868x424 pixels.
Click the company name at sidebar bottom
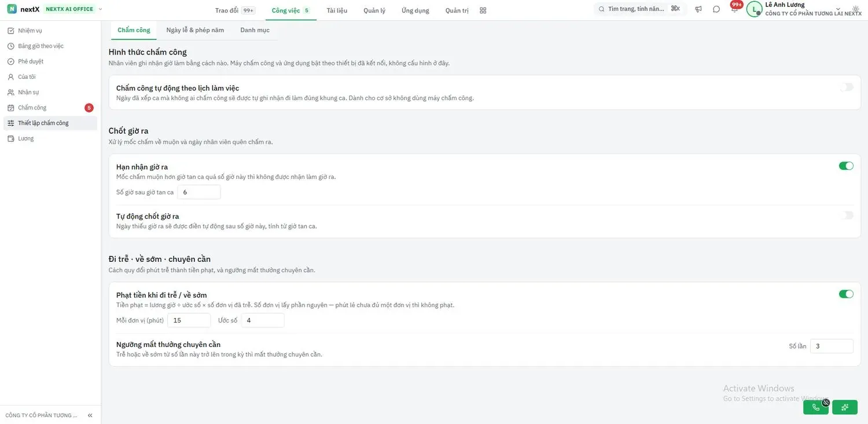point(41,415)
